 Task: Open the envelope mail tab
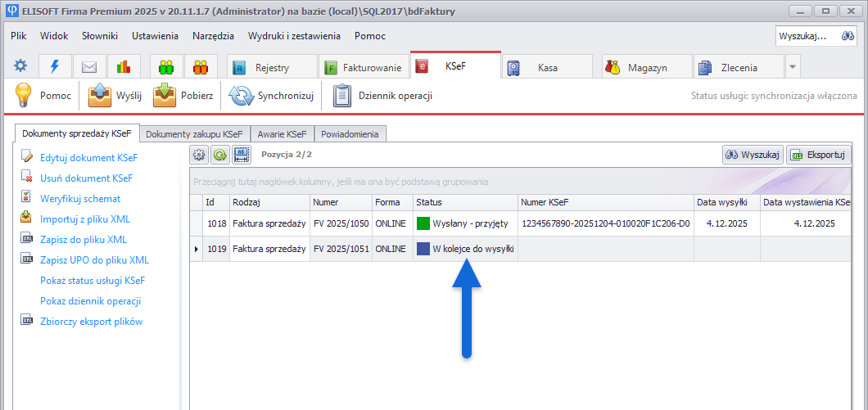tap(89, 67)
